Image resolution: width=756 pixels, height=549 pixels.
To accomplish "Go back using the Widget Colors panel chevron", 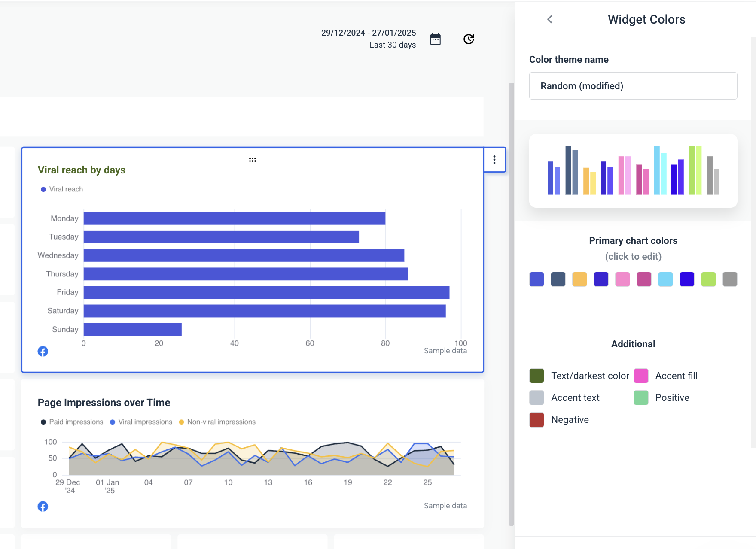I will 549,19.
